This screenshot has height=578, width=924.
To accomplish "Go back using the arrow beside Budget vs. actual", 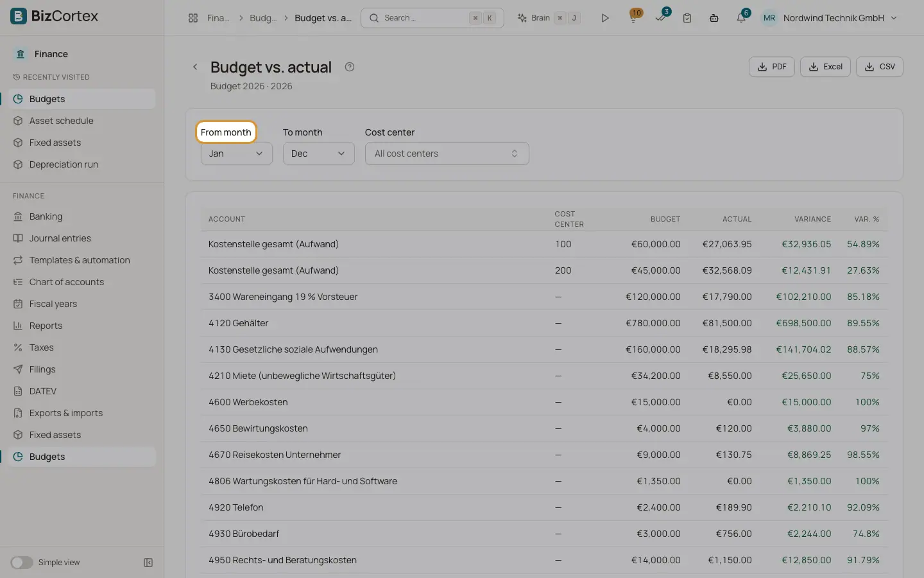I will click(195, 67).
